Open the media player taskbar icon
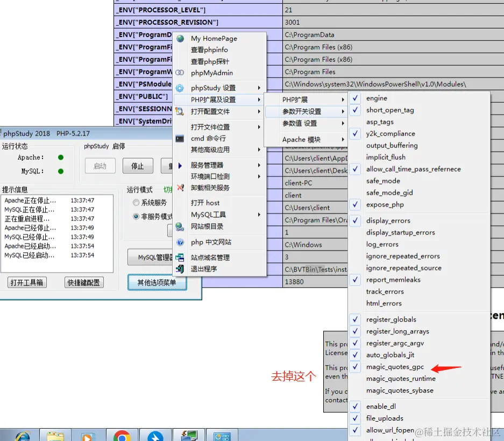This screenshot has width=504, height=441. point(87,437)
